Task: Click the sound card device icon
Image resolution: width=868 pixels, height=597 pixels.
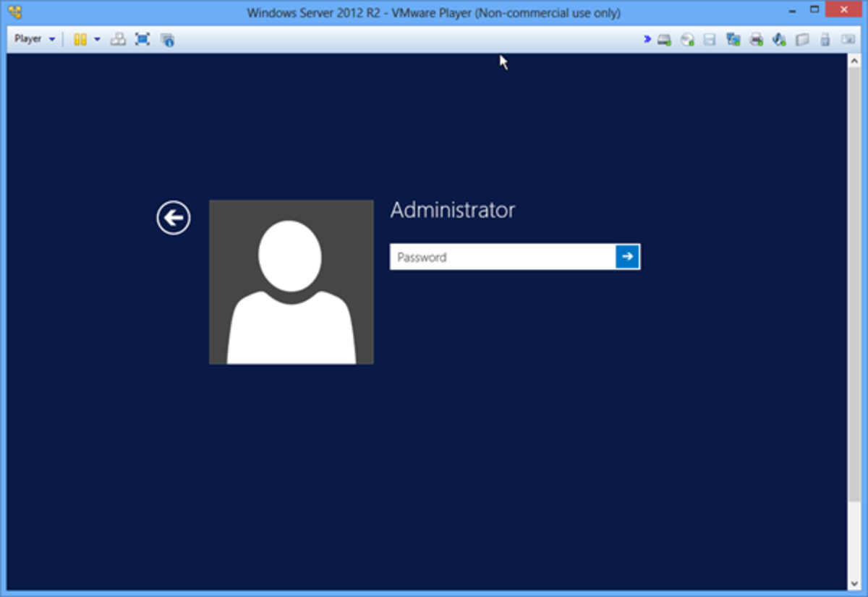Action: (x=779, y=39)
